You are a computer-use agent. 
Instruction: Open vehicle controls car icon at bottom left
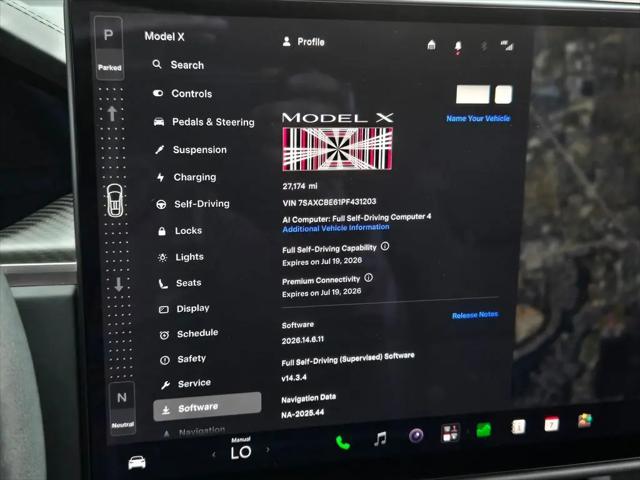[x=137, y=462]
